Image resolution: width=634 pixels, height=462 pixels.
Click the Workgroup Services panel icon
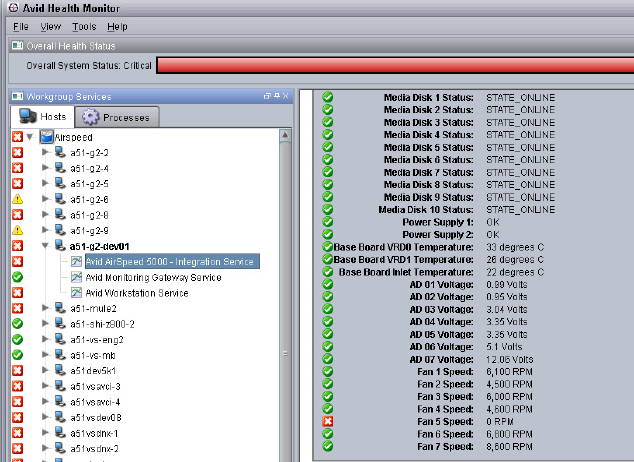point(17,96)
